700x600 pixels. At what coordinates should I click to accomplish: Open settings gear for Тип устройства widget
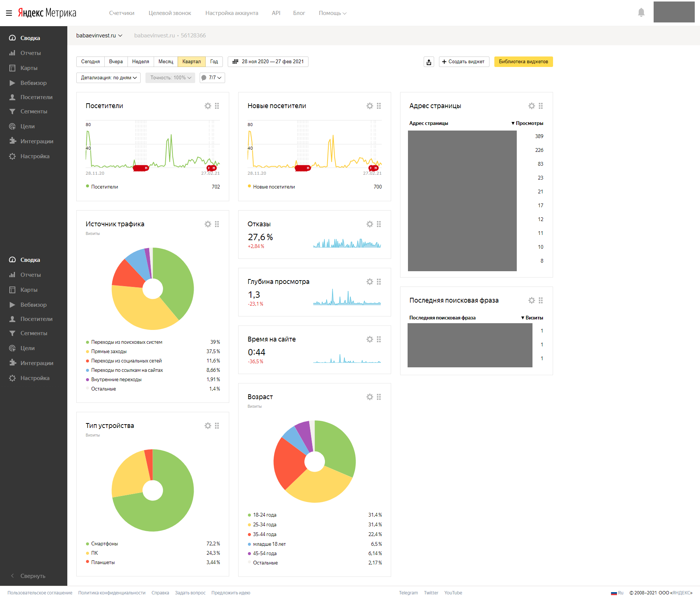click(208, 426)
